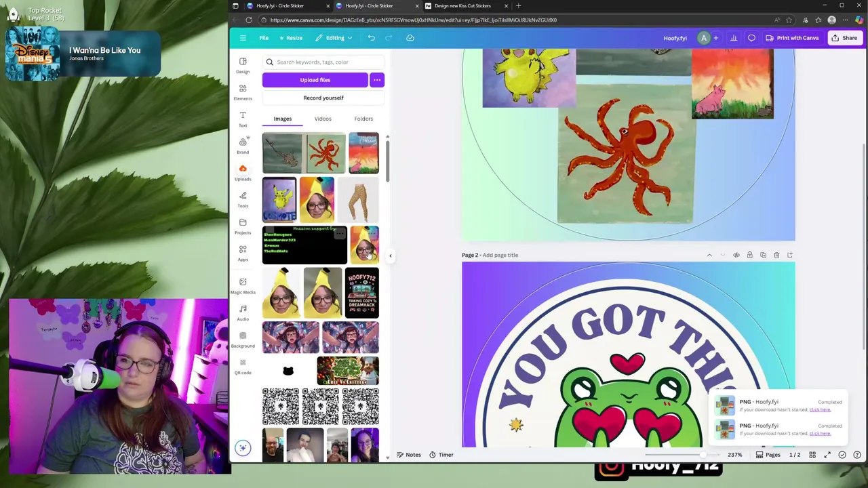Screen dimensions: 868x488
Task: Open the design checks checkmark icon
Action: (x=842, y=455)
